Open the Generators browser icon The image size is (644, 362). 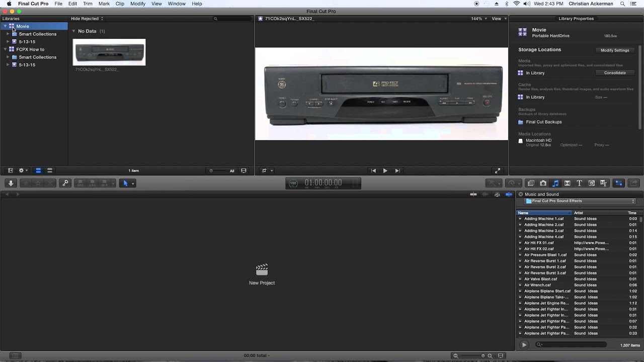click(592, 184)
